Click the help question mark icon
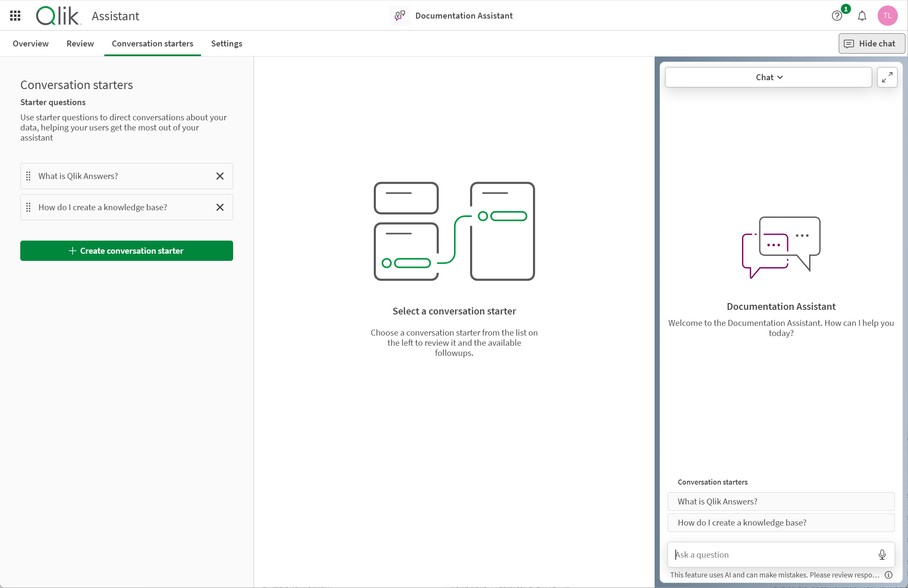This screenshot has height=588, width=908. (x=837, y=16)
